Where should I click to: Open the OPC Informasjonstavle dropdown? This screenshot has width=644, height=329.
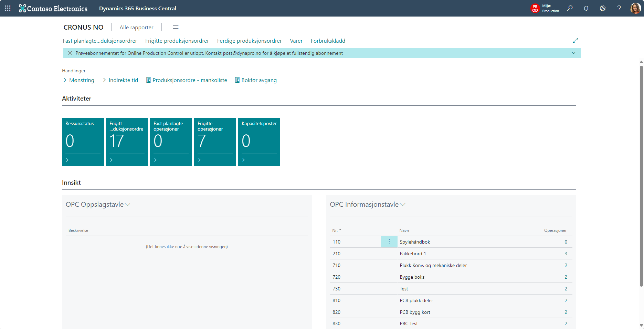click(x=403, y=205)
